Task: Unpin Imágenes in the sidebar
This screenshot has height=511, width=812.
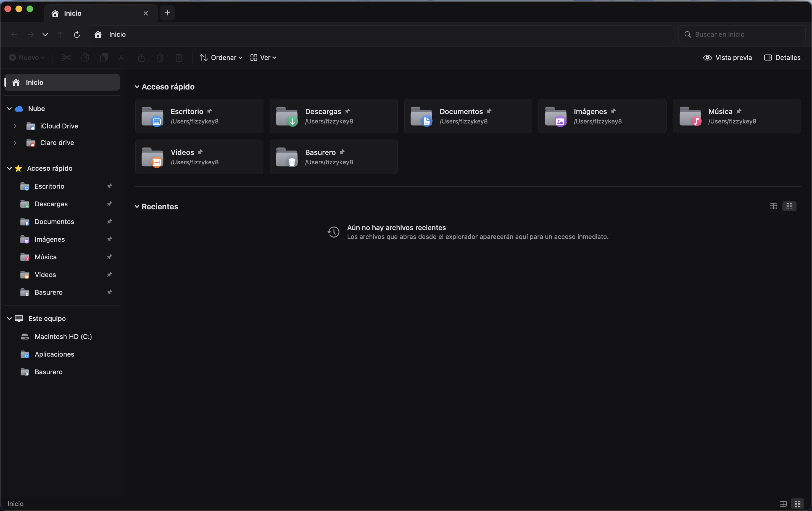Action: click(x=110, y=239)
